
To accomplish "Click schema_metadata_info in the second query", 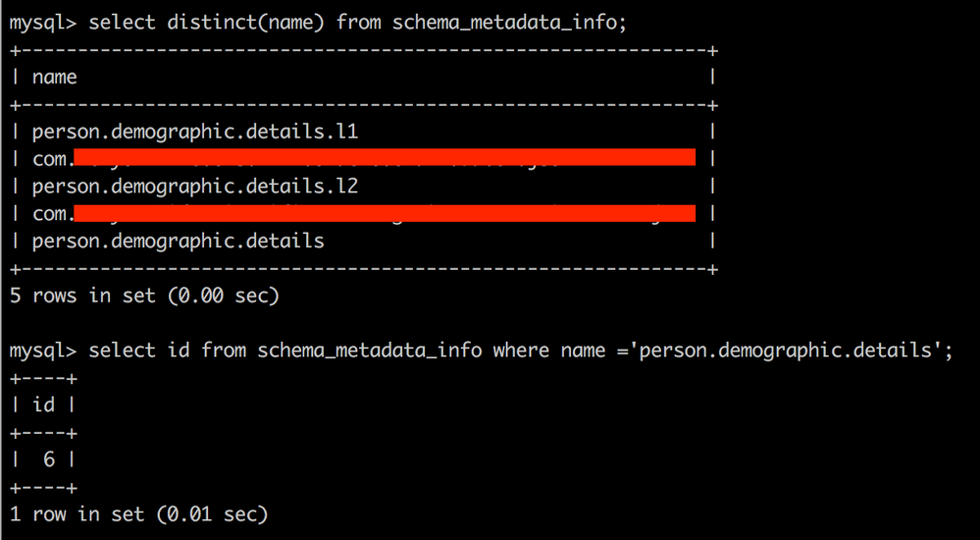I will click(x=370, y=351).
